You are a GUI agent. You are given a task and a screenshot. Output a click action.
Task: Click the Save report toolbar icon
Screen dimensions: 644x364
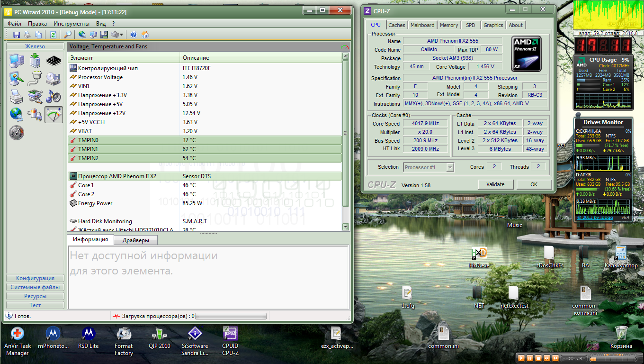(17, 35)
